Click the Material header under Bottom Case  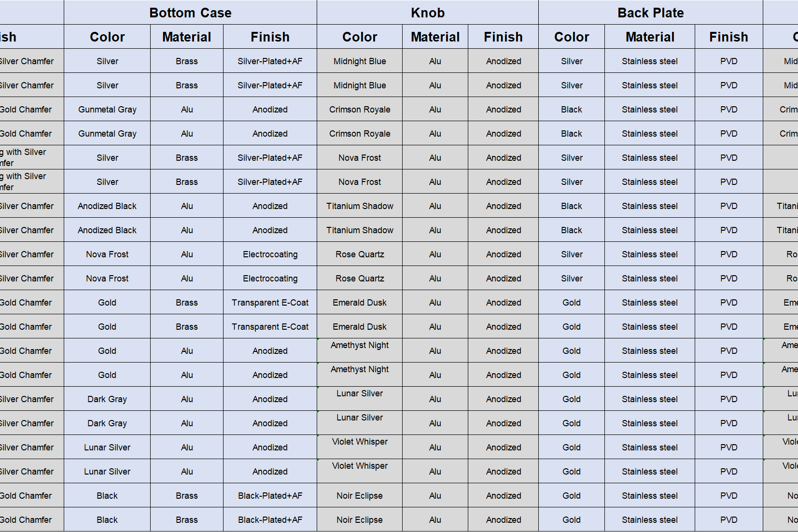coord(187,37)
